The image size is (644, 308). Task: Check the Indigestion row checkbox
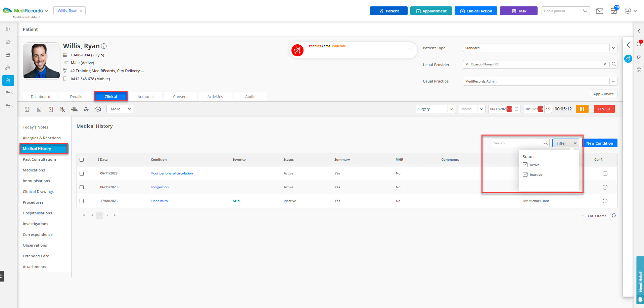point(82,187)
